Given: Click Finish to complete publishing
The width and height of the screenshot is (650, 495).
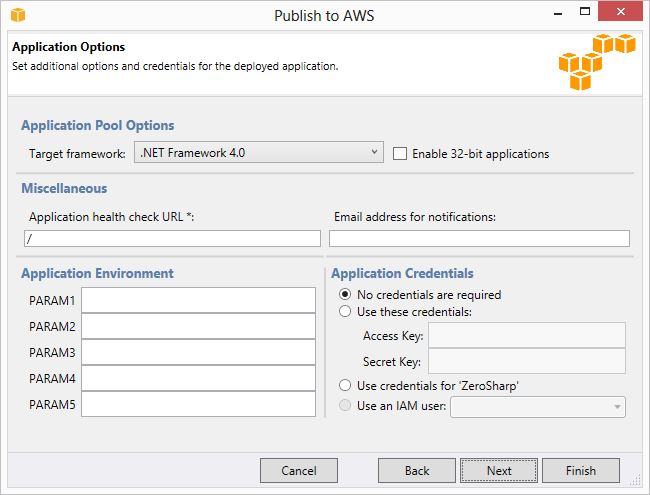Looking at the screenshot, I should 581,471.
